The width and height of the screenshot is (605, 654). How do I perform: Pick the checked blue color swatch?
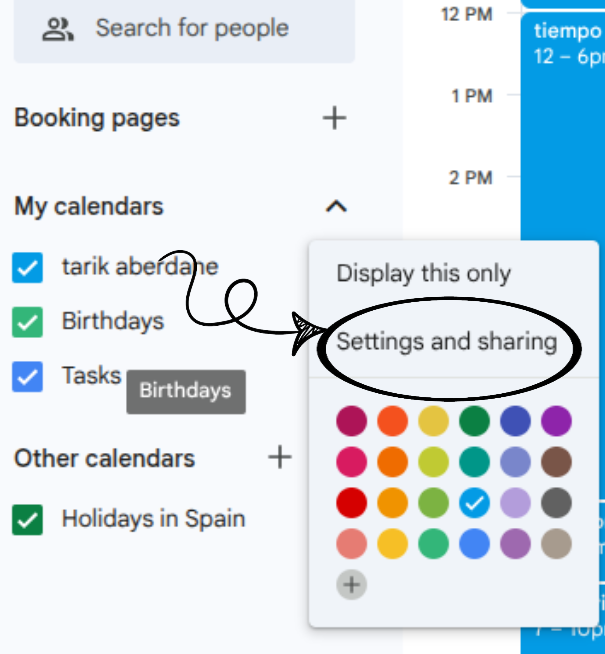pos(474,503)
